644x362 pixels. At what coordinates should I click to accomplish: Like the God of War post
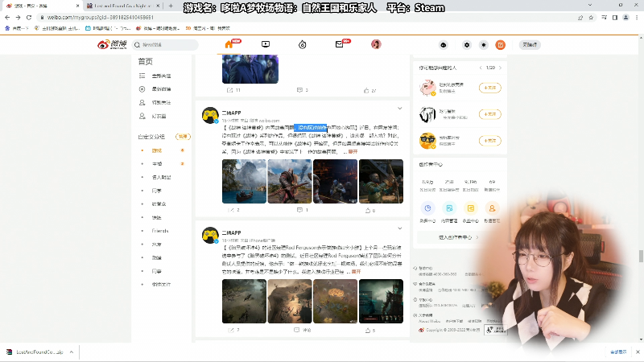368,210
